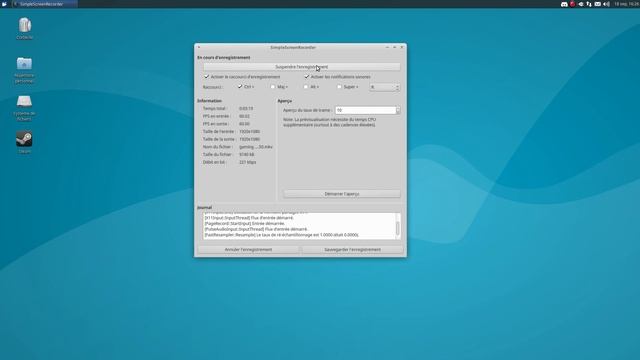Click the Débit en bit value
The image size is (640, 360).
point(248,162)
